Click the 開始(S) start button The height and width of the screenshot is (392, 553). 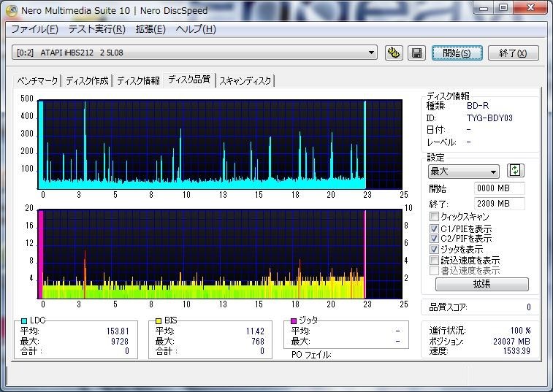click(457, 53)
